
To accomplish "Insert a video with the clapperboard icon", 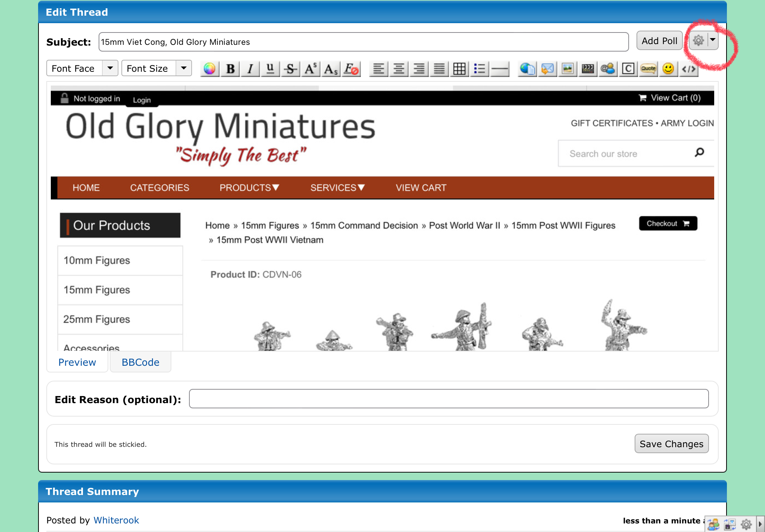I will [x=588, y=69].
